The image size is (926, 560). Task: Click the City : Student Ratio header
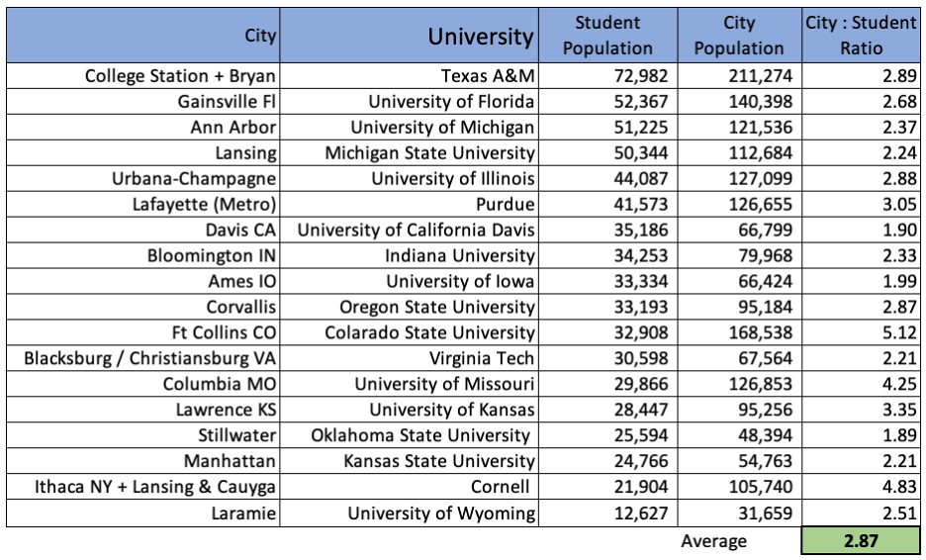tap(860, 36)
